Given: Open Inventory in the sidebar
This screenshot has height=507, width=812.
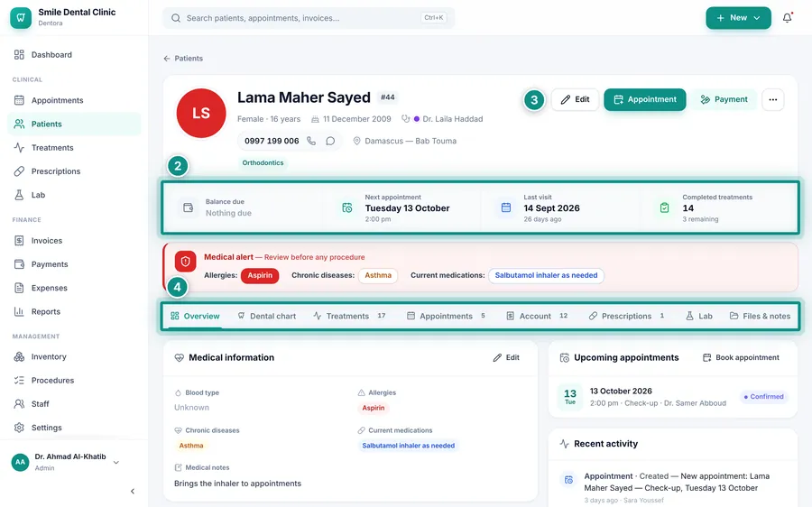Looking at the screenshot, I should point(74,356).
